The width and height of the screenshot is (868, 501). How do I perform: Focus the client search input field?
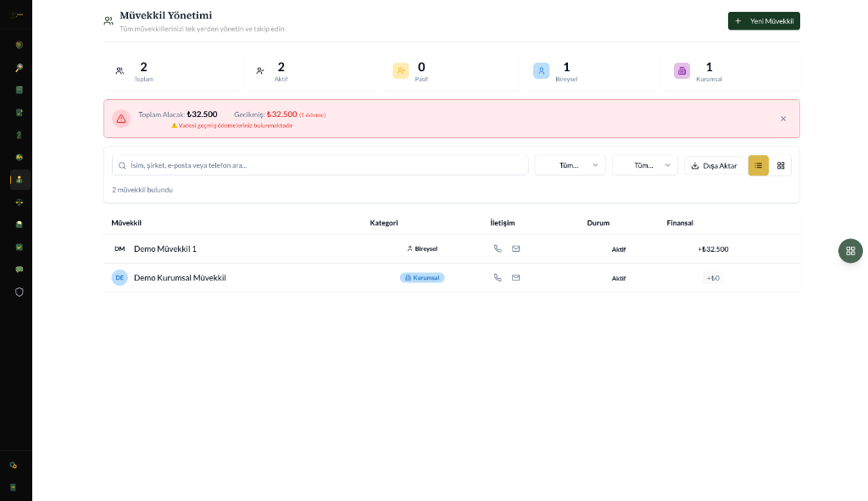[320, 165]
